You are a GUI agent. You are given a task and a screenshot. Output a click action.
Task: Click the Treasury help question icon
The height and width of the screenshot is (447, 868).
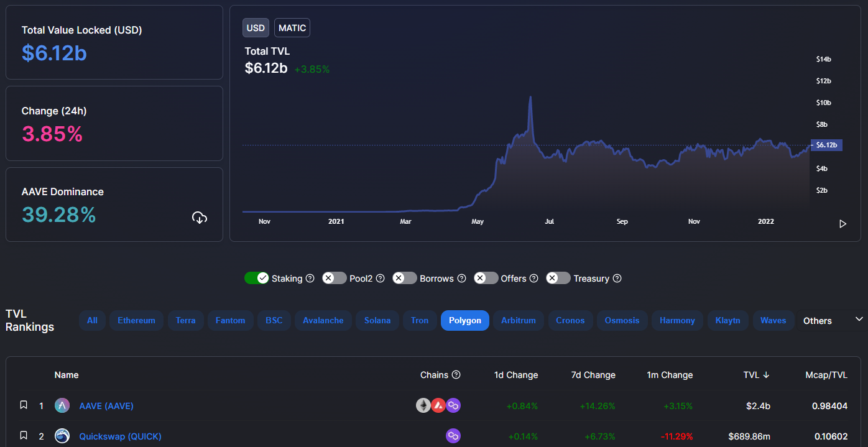point(617,279)
